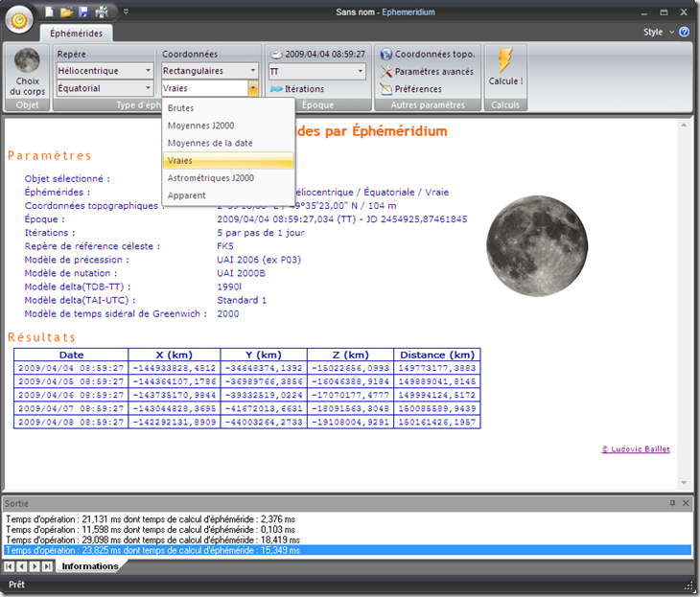Select highlighted log line 23,825 ms

[347, 551]
